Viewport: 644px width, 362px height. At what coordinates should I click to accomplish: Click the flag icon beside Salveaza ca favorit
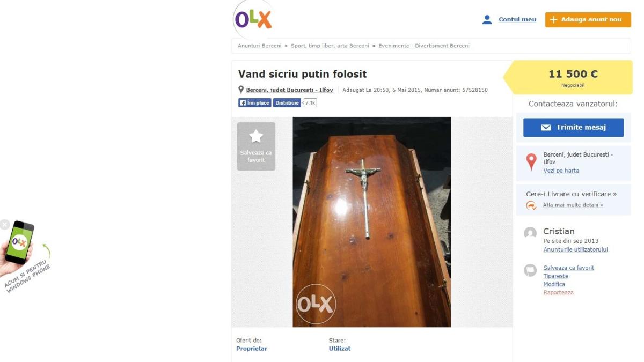530,270
